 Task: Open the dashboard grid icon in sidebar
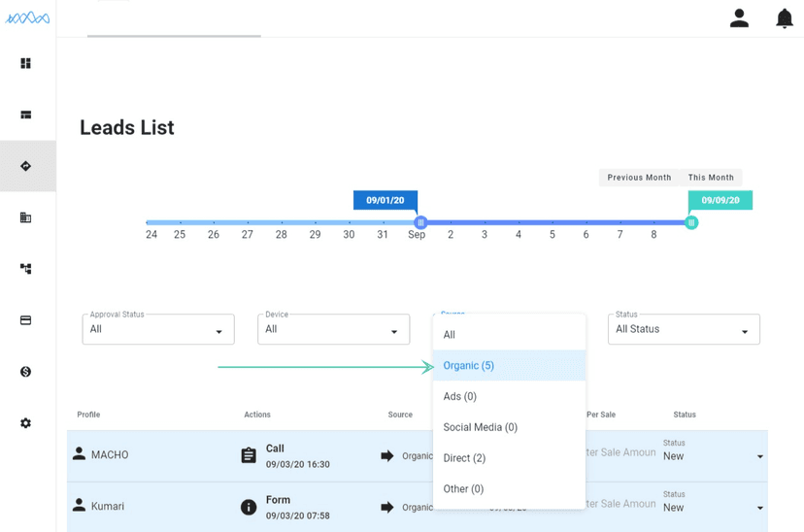26,63
